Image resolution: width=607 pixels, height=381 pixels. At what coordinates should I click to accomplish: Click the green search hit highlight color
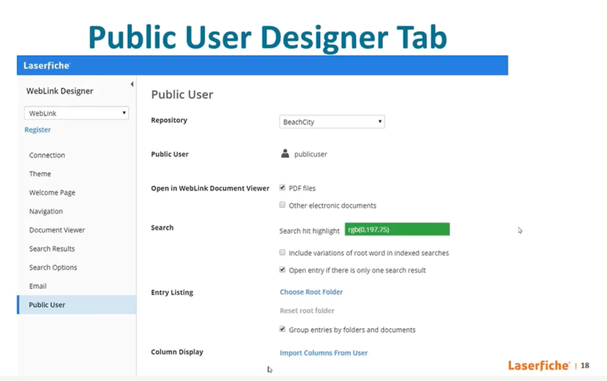click(397, 229)
